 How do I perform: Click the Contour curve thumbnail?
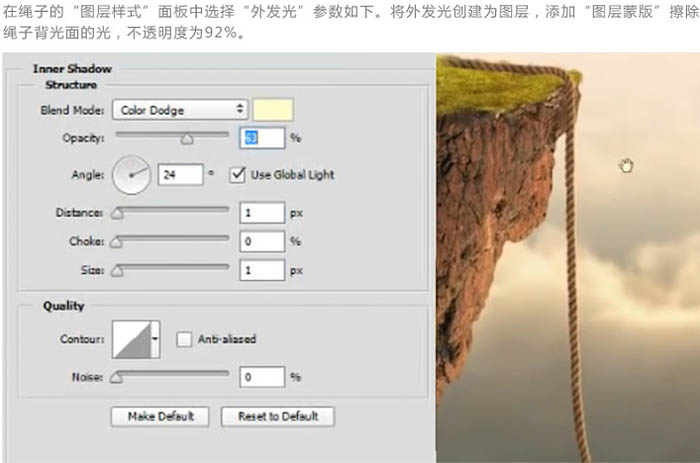coord(131,339)
